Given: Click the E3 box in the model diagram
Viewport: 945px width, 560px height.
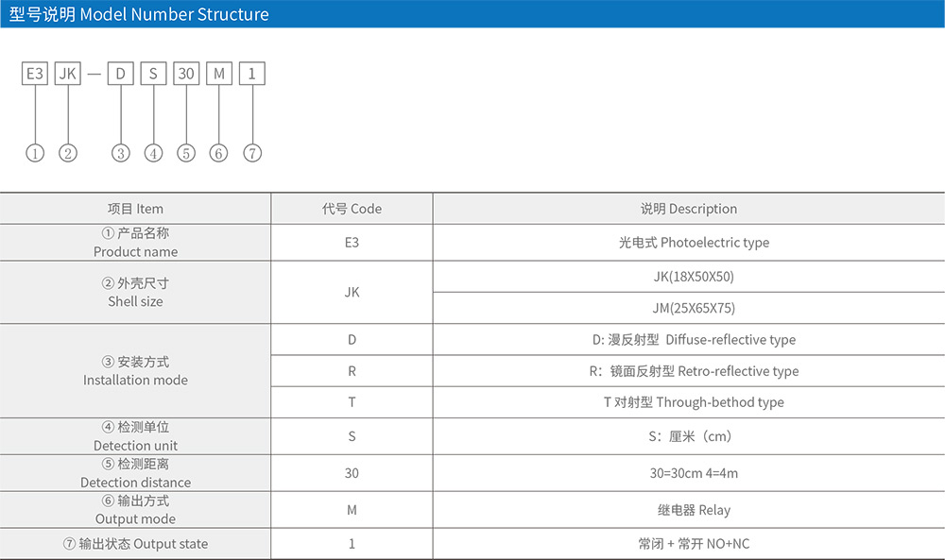Looking at the screenshot, I should pos(35,74).
